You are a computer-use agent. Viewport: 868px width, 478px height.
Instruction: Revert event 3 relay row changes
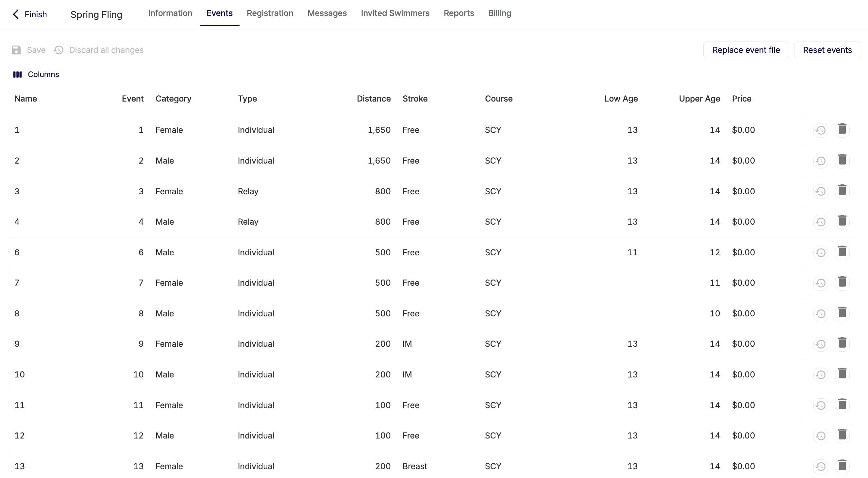click(821, 192)
